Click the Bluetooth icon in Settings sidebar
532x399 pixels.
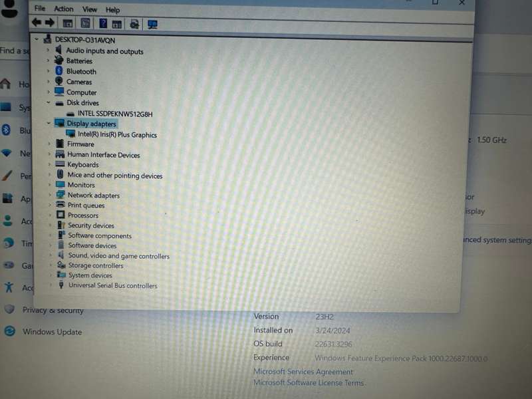7,130
